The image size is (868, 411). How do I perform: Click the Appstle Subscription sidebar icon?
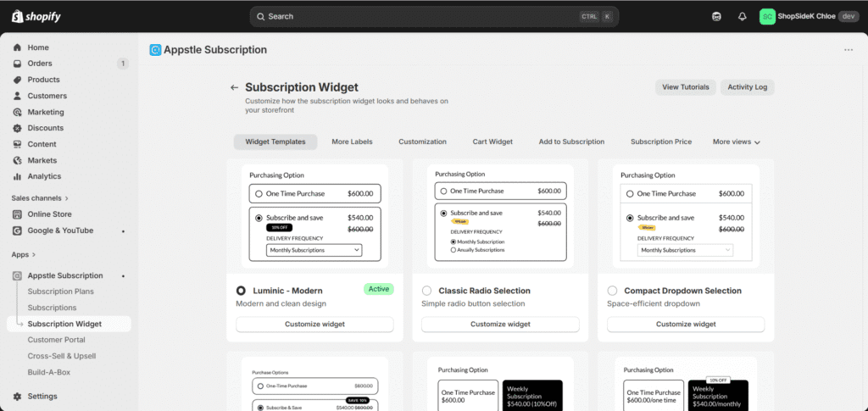tap(17, 275)
